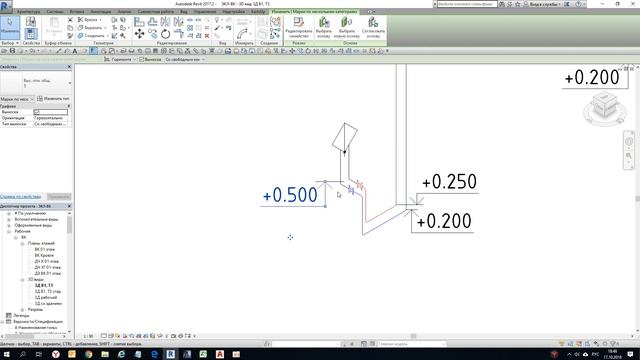
Task: Click Open in quick access toolbar
Action: [4, 51]
